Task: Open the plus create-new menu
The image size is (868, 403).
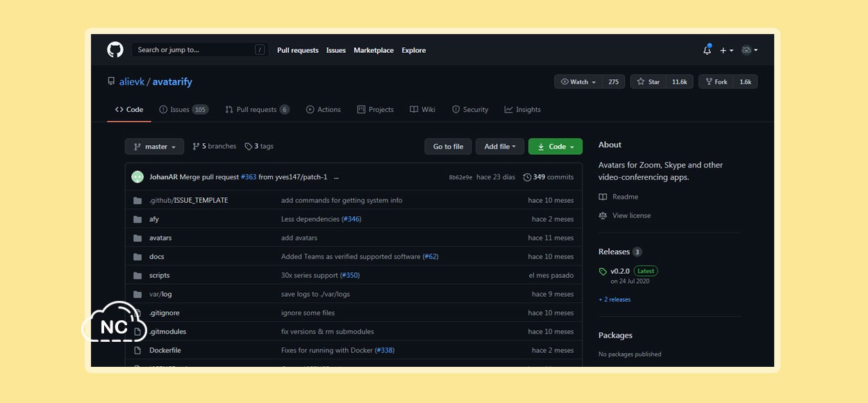Action: [x=726, y=50]
